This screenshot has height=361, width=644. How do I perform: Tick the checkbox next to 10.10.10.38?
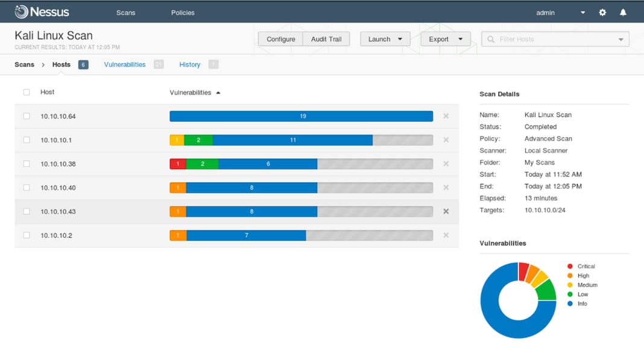click(27, 164)
